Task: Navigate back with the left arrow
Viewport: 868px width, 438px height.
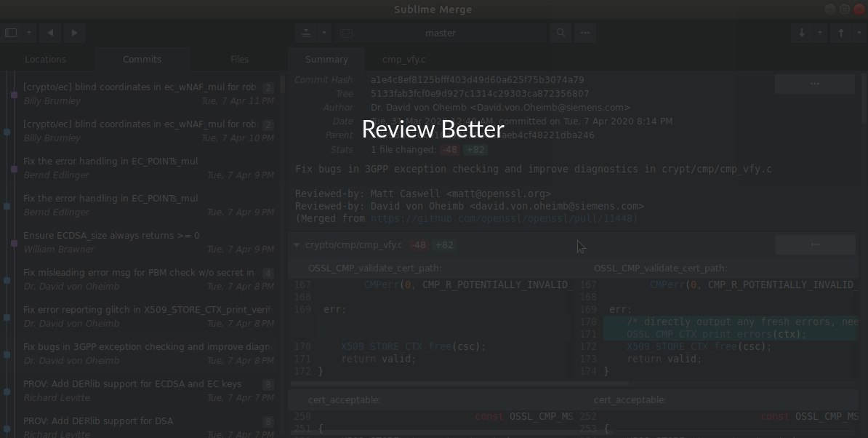Action: pos(50,33)
